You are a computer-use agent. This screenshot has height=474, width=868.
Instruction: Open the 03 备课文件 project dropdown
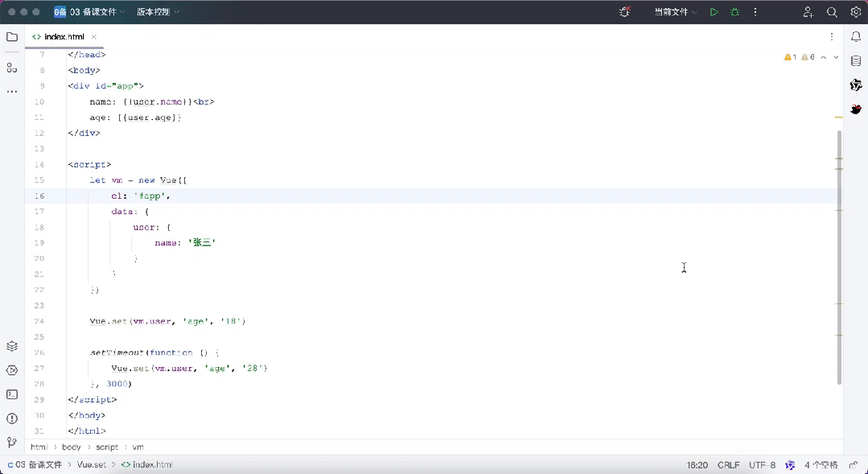click(89, 11)
